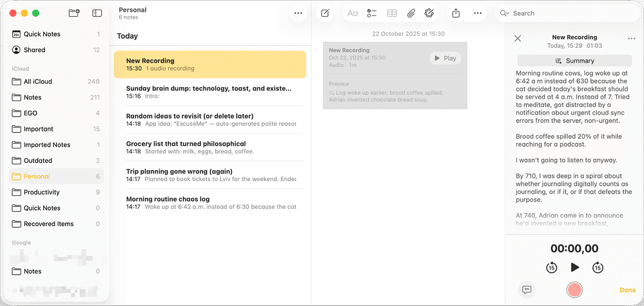Play the New Recording audio attachment
Screen dimensions: 644x306
click(x=445, y=58)
